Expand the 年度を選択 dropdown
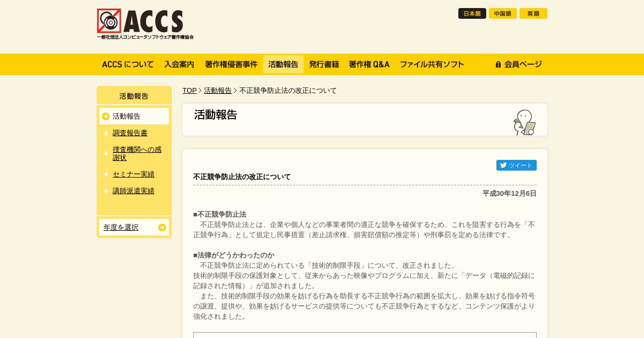Viewport: 644px width, 338px height. point(134,227)
